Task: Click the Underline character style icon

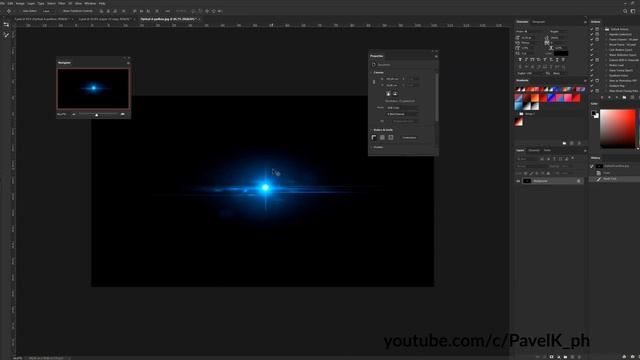Action: tap(557, 60)
